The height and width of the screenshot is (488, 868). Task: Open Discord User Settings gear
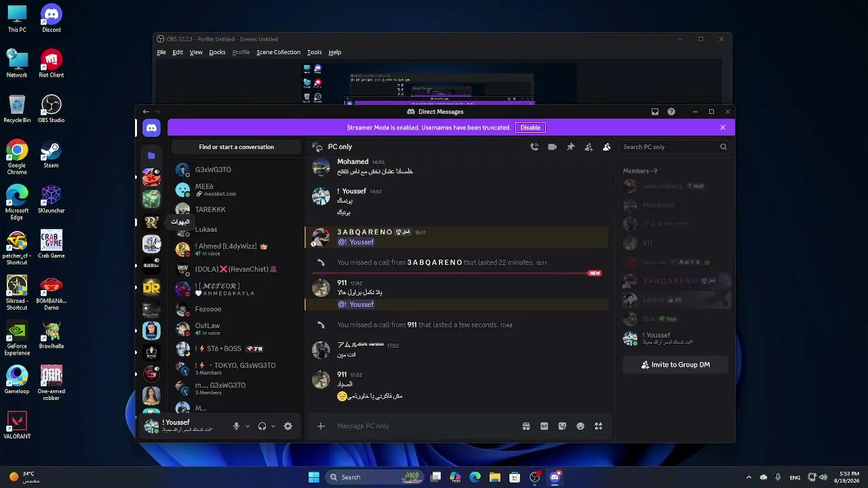point(288,426)
